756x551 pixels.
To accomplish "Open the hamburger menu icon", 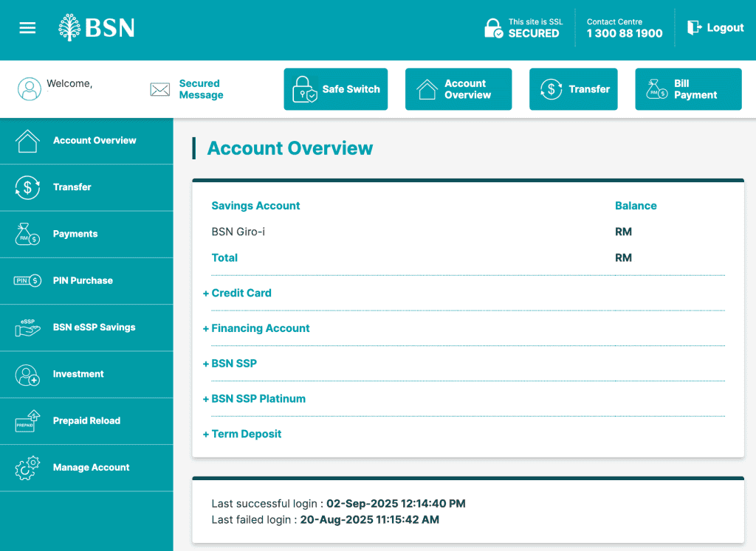I will pyautogui.click(x=27, y=28).
